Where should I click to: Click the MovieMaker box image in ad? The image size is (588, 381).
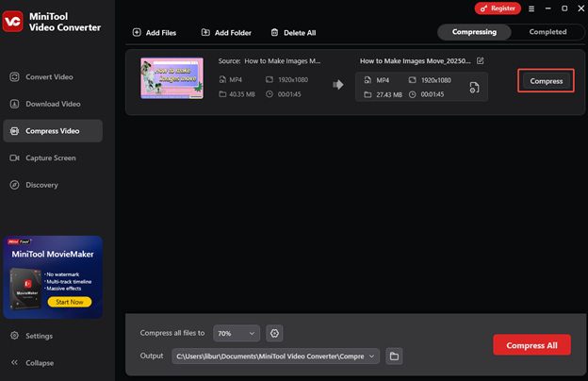click(25, 289)
